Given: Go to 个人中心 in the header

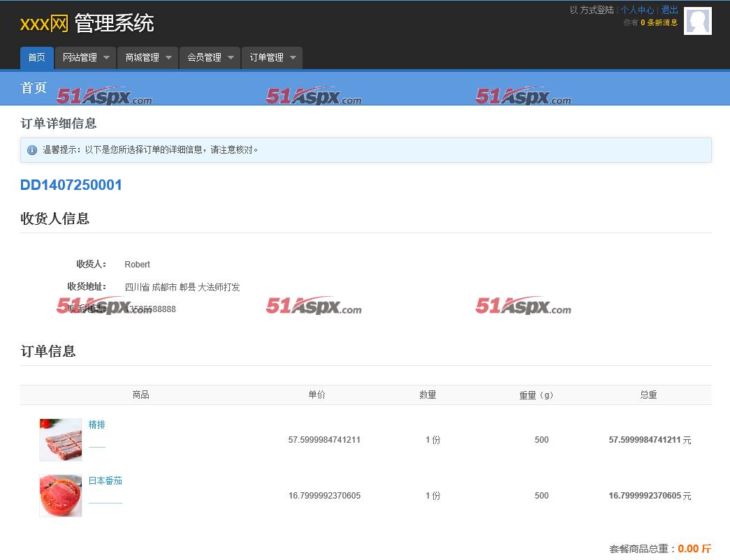Looking at the screenshot, I should (637, 10).
